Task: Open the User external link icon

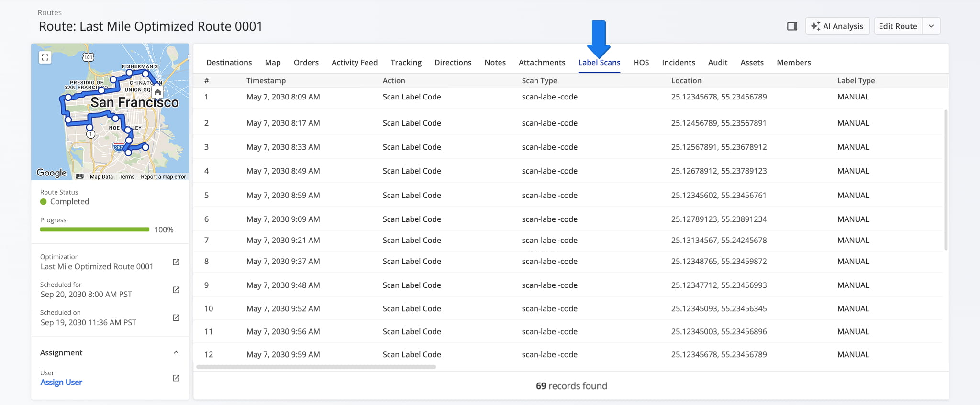Action: (x=176, y=378)
